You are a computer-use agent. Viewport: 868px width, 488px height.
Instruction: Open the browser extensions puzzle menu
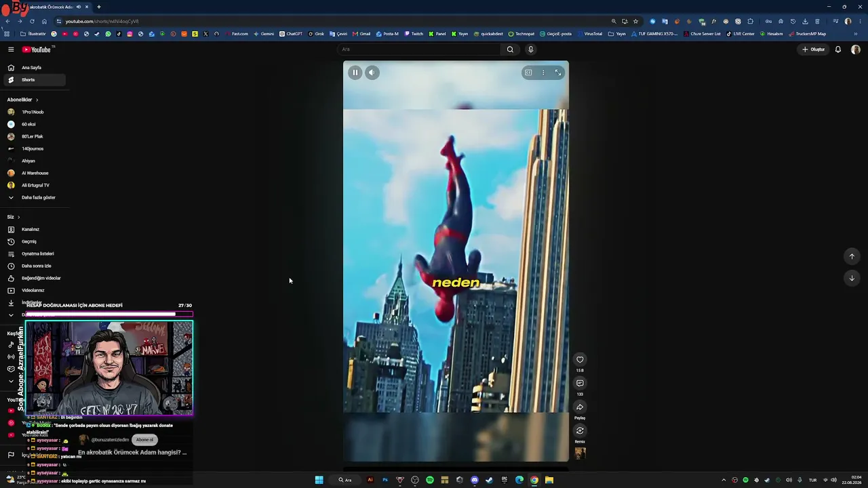click(750, 21)
